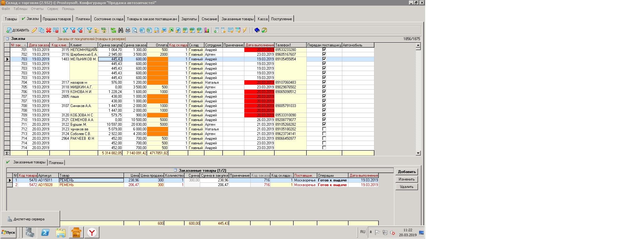Click № заказа column sort arrow
Image resolution: width=644 pixels, height=239 pixels.
coord(25,45)
